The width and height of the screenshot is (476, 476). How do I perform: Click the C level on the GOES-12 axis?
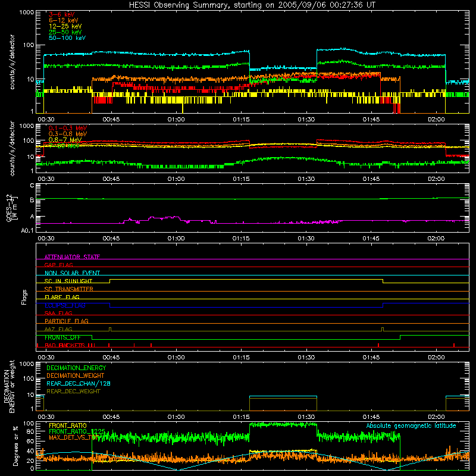(32, 186)
